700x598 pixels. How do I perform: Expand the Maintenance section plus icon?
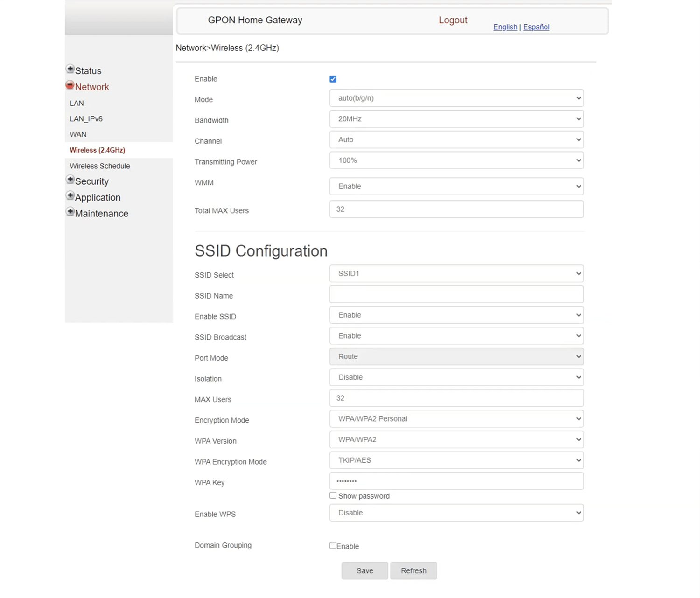pyautogui.click(x=70, y=212)
